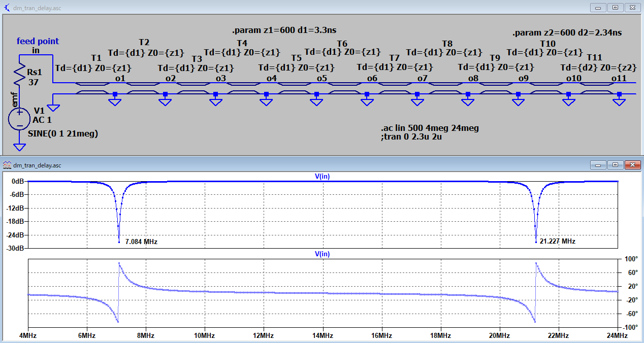
Task: Click the AC 1 value text
Action: pyautogui.click(x=42, y=120)
